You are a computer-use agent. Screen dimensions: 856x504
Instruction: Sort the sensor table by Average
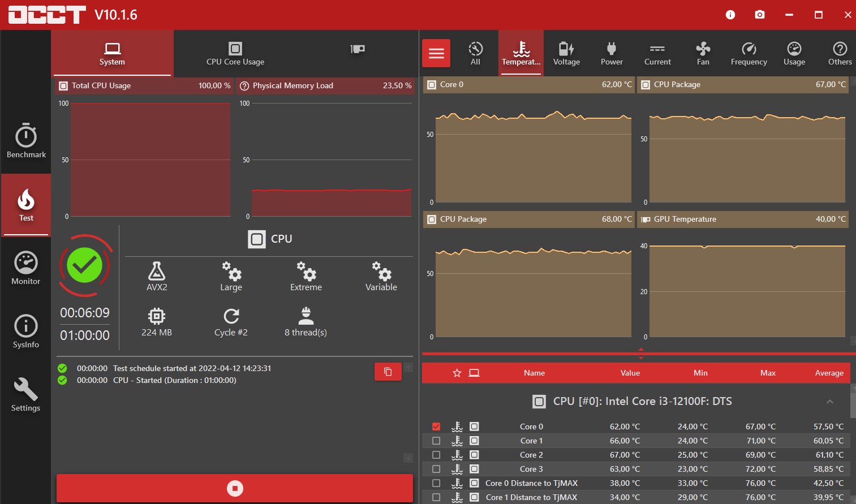(x=829, y=373)
